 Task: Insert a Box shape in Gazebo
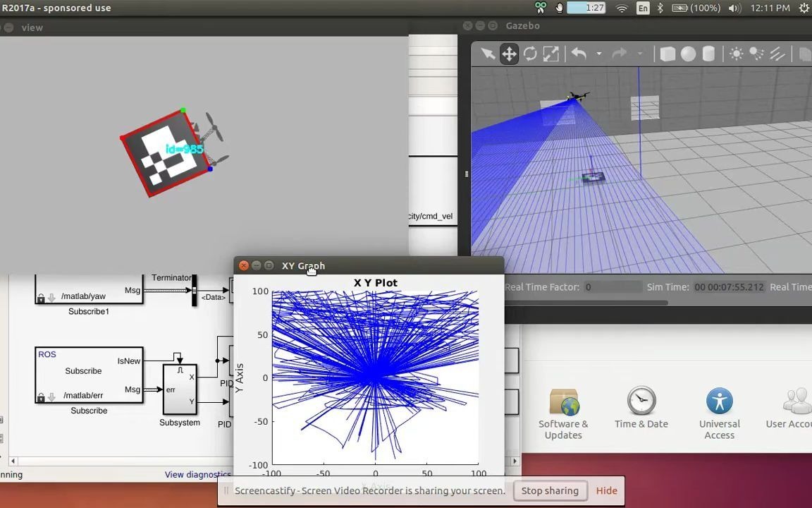[667, 54]
